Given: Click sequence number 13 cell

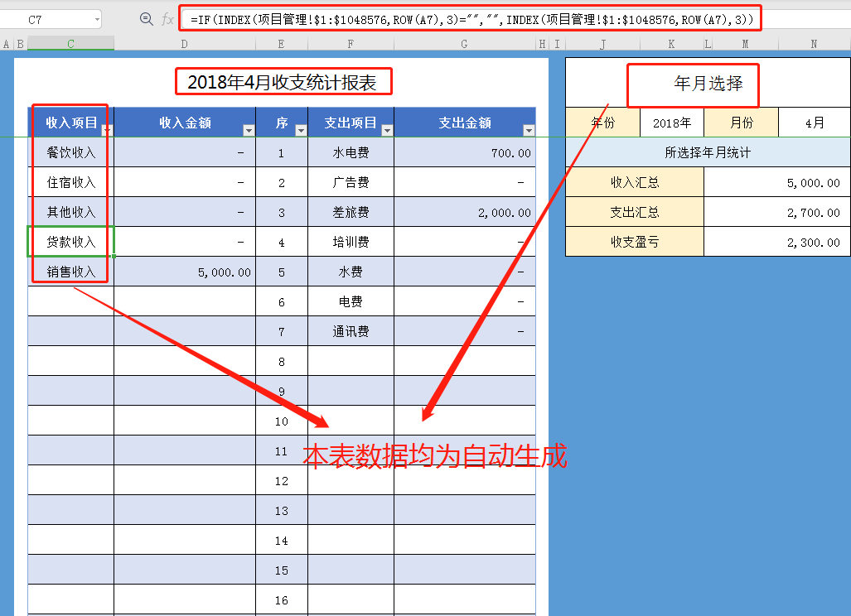Looking at the screenshot, I should [281, 510].
